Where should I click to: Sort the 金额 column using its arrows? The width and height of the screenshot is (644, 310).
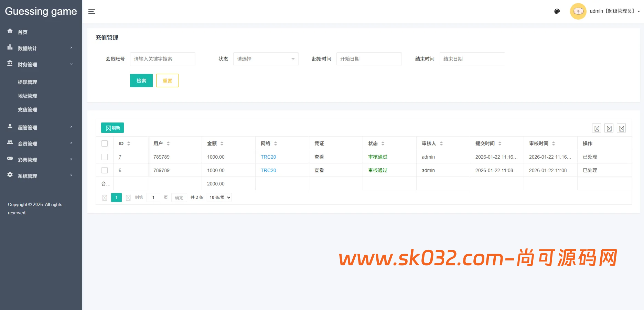pos(222,143)
